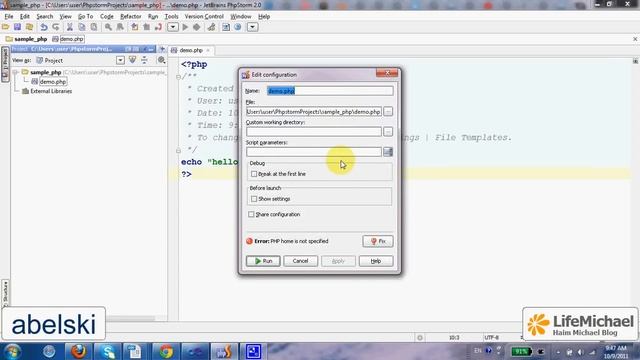Open the Edit menu
640x360 pixels.
click(24, 16)
